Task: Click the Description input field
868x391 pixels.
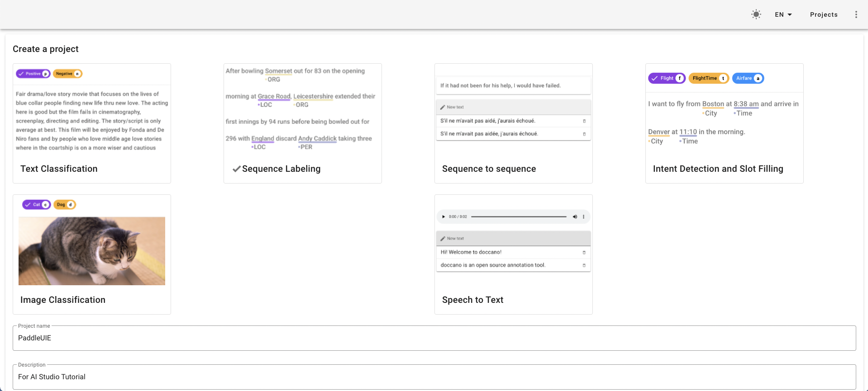Action: coord(434,377)
